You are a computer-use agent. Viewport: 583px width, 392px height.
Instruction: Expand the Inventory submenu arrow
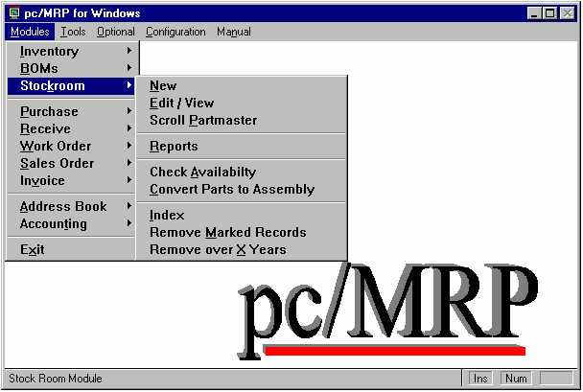(129, 50)
